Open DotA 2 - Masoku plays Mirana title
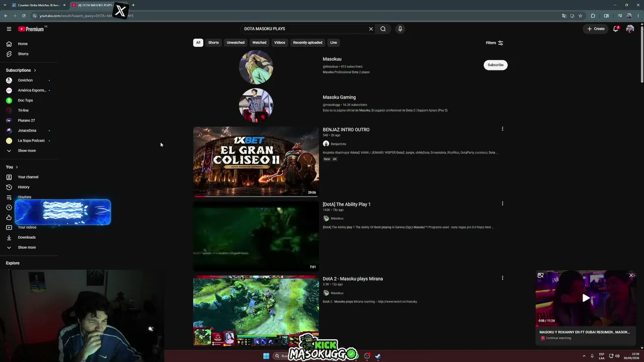644x362 pixels. [x=353, y=279]
